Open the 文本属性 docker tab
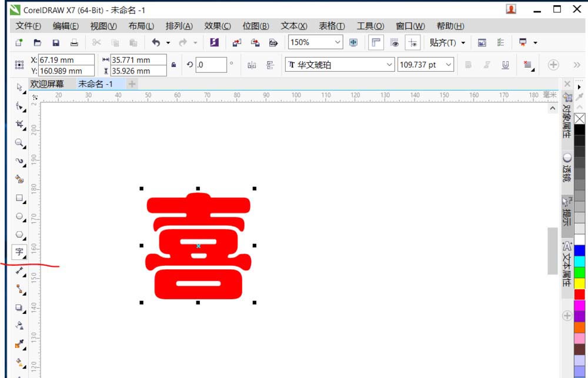This screenshot has width=588, height=378. [567, 265]
